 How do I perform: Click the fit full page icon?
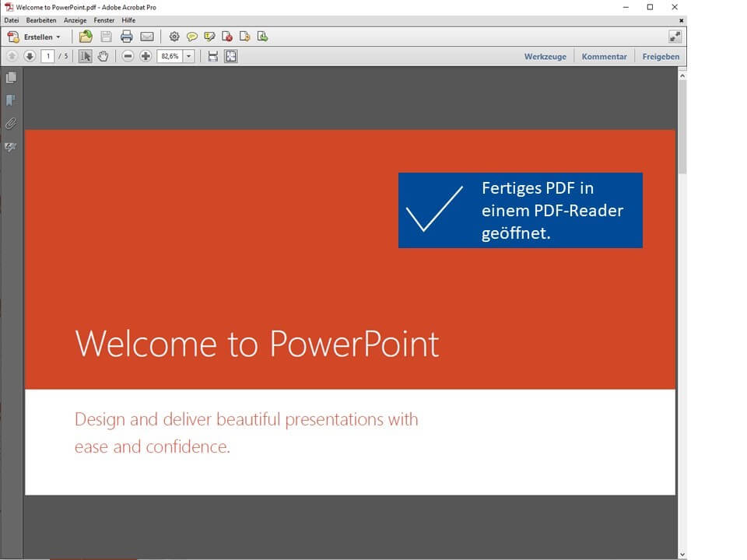pos(230,56)
